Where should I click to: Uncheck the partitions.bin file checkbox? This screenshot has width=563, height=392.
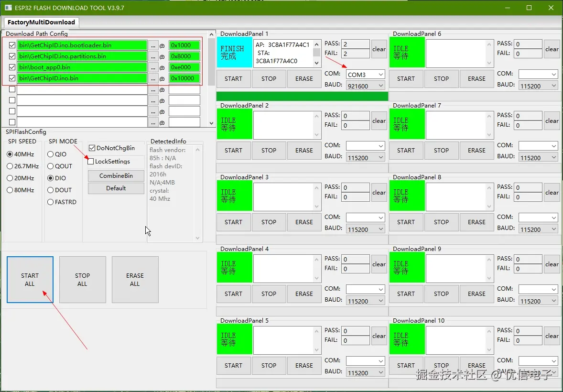[12, 56]
